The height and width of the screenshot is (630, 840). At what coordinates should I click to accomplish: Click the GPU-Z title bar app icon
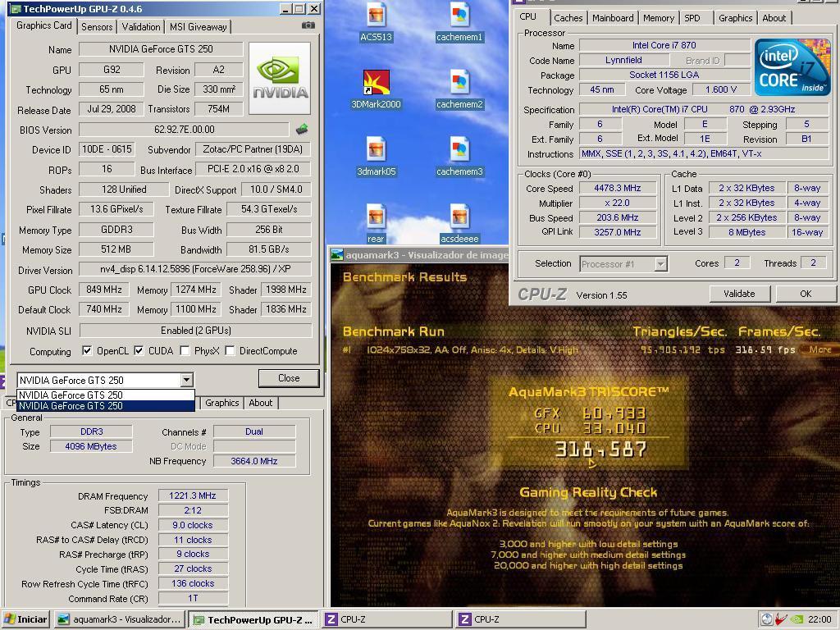click(16, 8)
